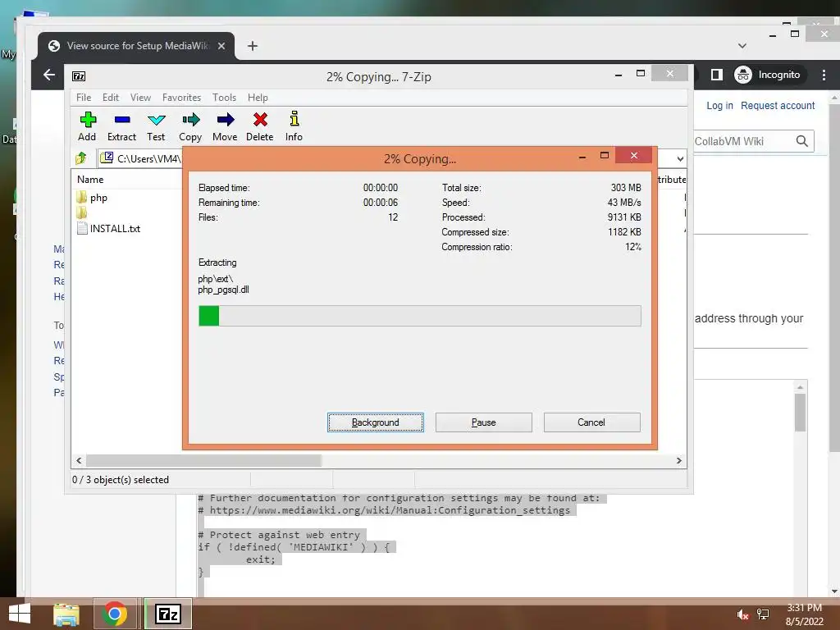Click the 7-Zip path address field
The height and width of the screenshot is (630, 840).
click(x=141, y=158)
